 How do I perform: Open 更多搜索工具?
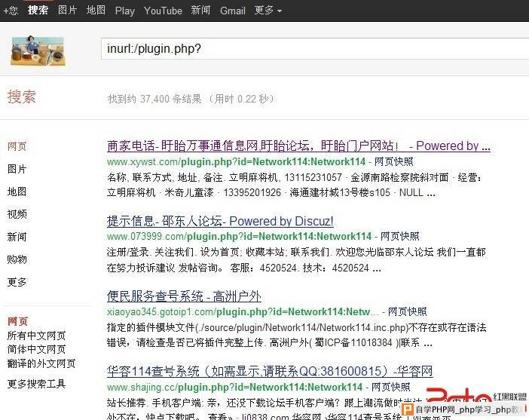coord(36,384)
